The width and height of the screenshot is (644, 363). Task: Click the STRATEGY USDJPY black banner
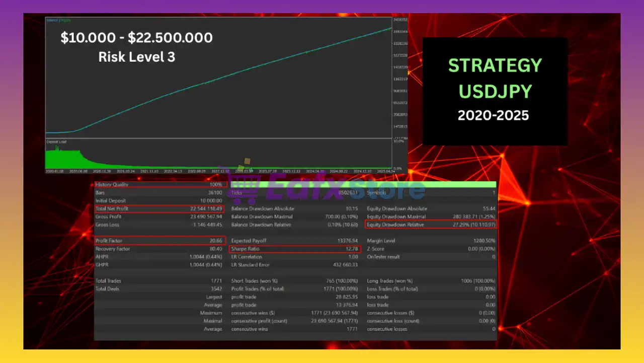pos(495,91)
